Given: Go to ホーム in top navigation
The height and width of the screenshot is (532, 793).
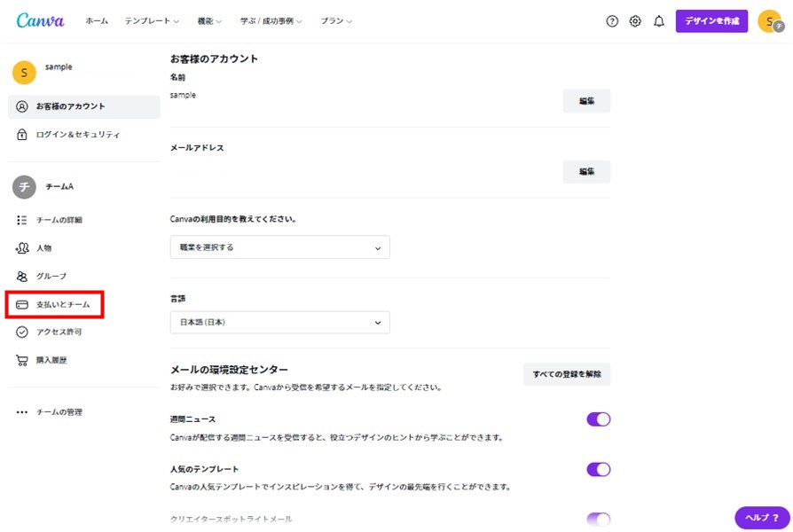Looking at the screenshot, I should coord(97,21).
